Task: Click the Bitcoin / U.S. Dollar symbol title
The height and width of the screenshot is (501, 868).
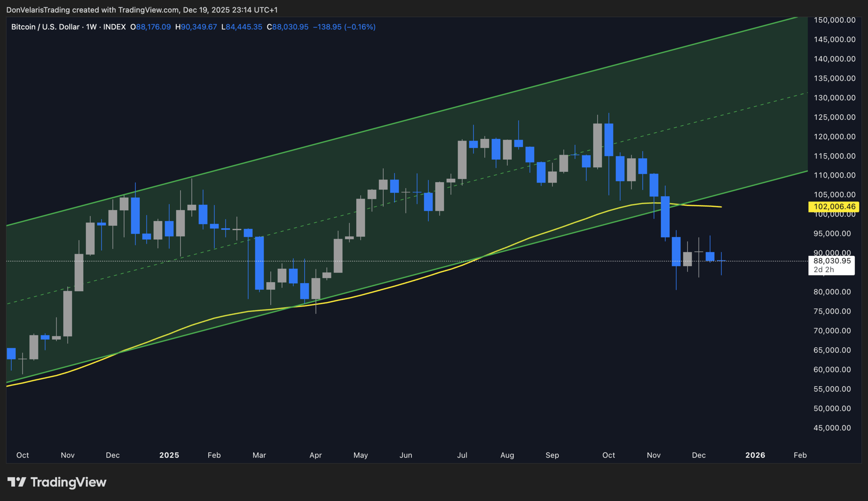Action: [x=45, y=27]
